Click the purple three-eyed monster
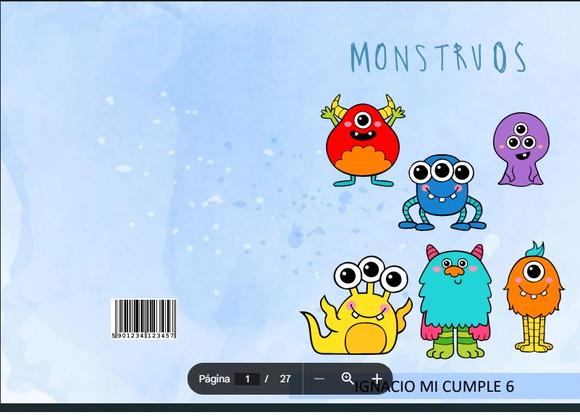Viewport: 580px width, 420px height. pyautogui.click(x=521, y=149)
